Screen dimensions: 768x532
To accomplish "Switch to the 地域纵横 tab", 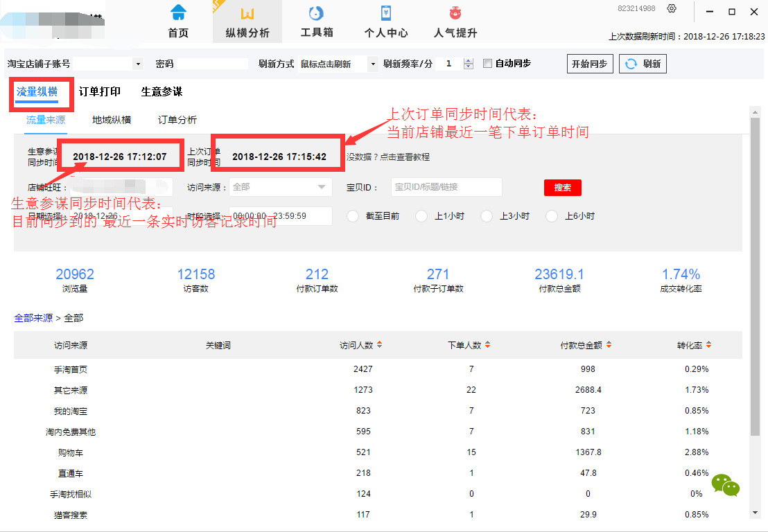I will [112, 120].
